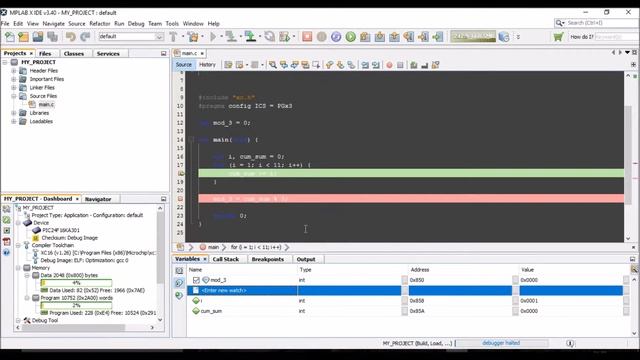Click the Pause debugger icon
This screenshot has height=360, width=640.
coord(322,37)
